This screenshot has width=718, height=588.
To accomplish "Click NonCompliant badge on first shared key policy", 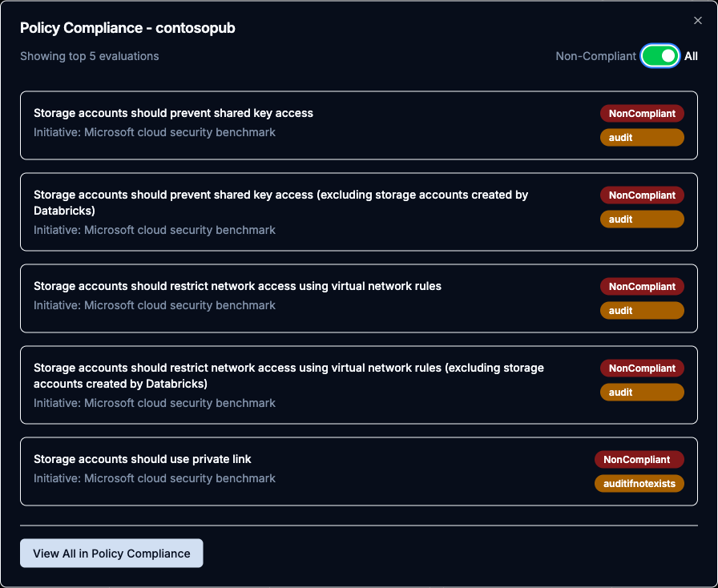I will [642, 114].
